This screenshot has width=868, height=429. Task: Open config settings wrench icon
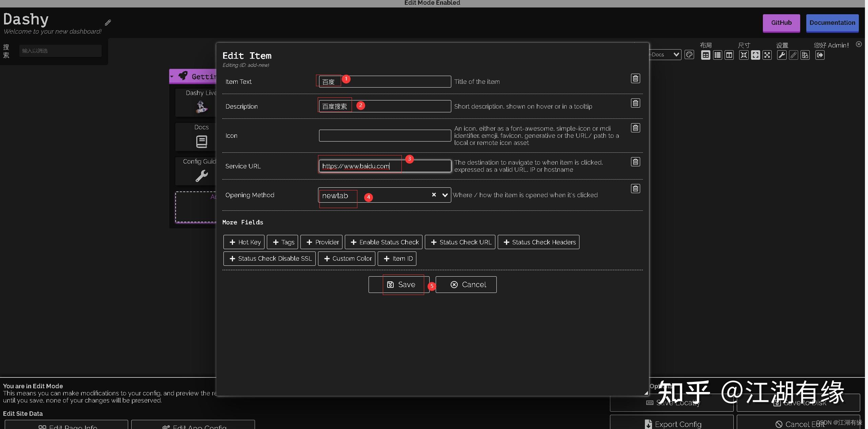point(782,55)
